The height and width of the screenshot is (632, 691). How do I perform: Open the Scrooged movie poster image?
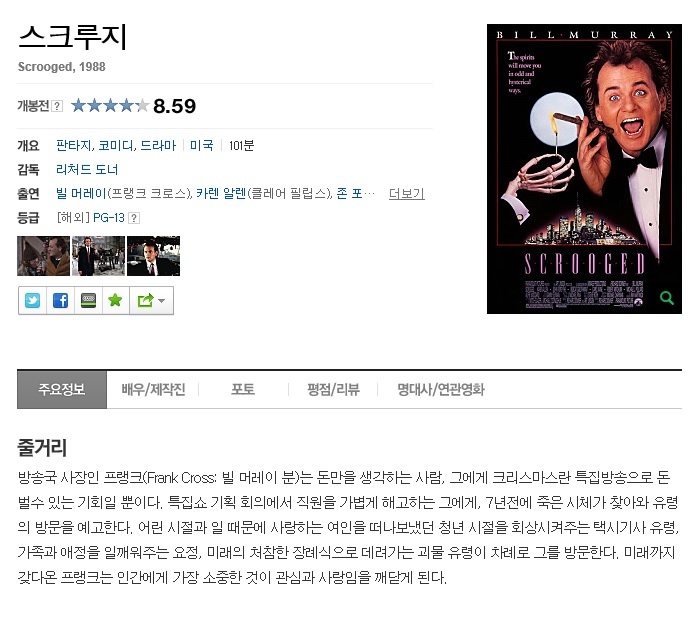[584, 169]
